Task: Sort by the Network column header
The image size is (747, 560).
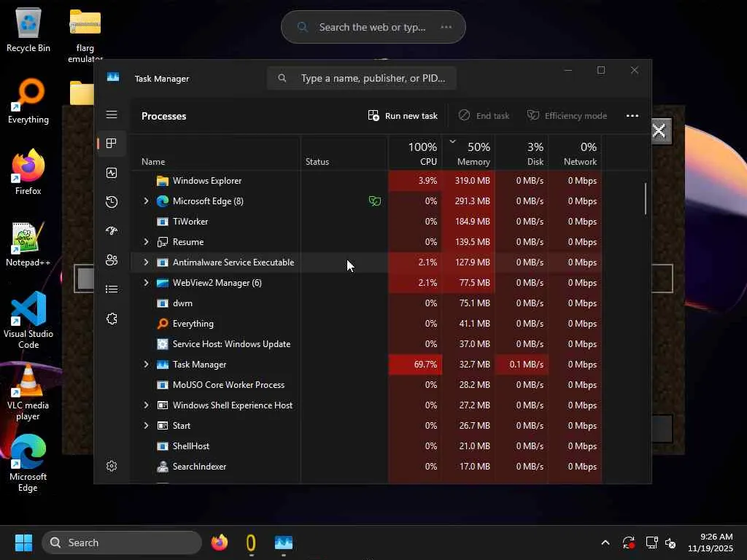Action: point(576,153)
